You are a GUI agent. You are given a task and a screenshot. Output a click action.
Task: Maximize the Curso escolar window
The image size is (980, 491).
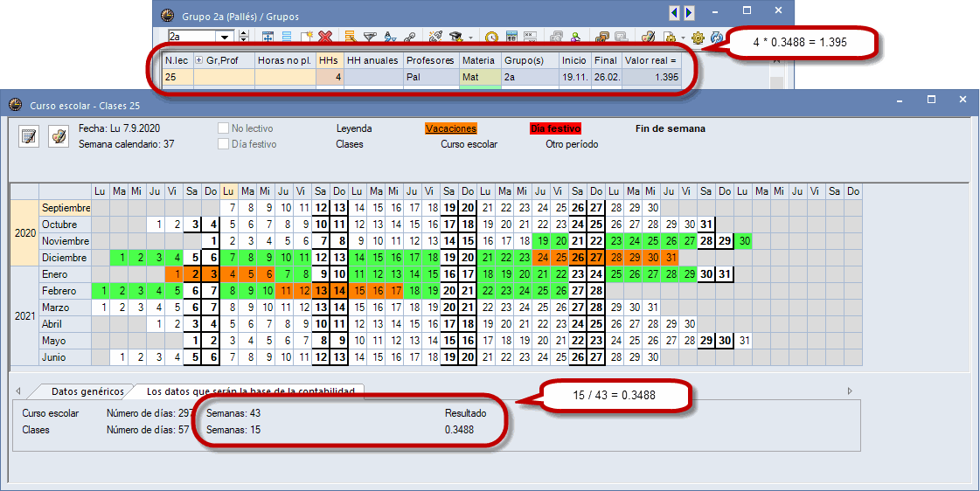pos(931,100)
